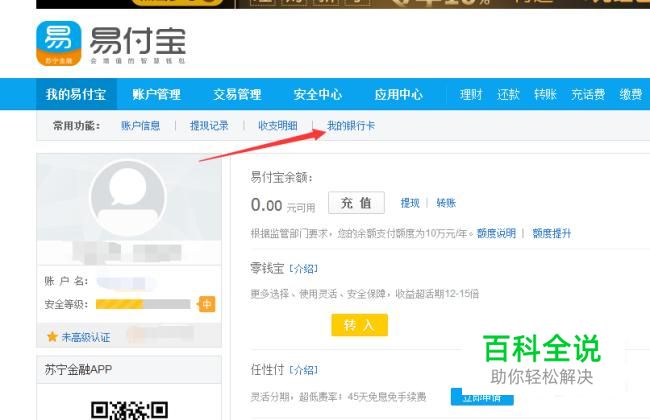
Task: Click 缴费 in the navigation bar
Action: [x=631, y=95]
